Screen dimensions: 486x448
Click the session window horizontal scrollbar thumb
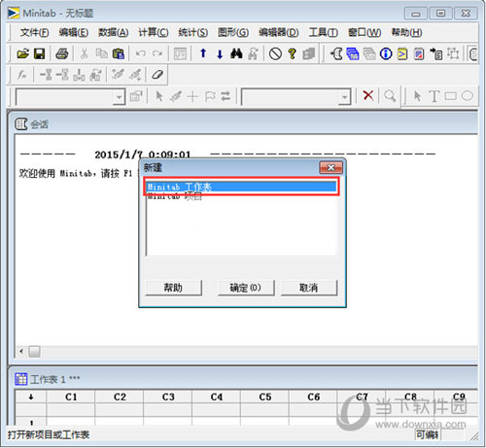pyautogui.click(x=34, y=352)
